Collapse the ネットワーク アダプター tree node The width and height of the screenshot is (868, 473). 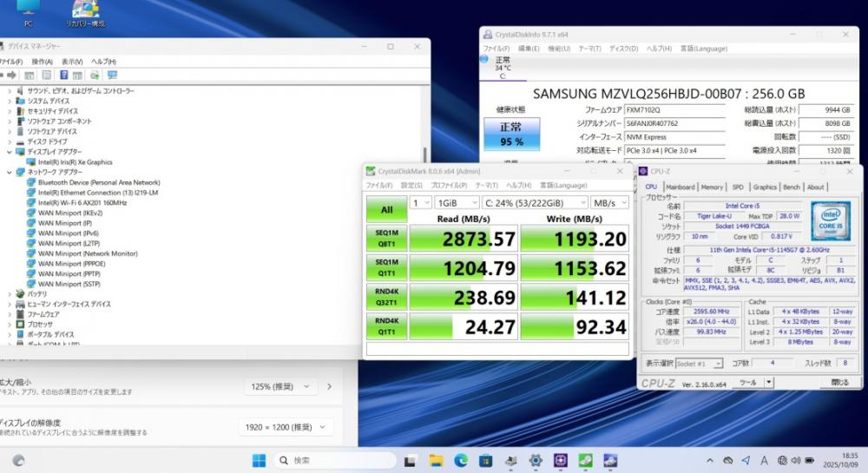10,172
